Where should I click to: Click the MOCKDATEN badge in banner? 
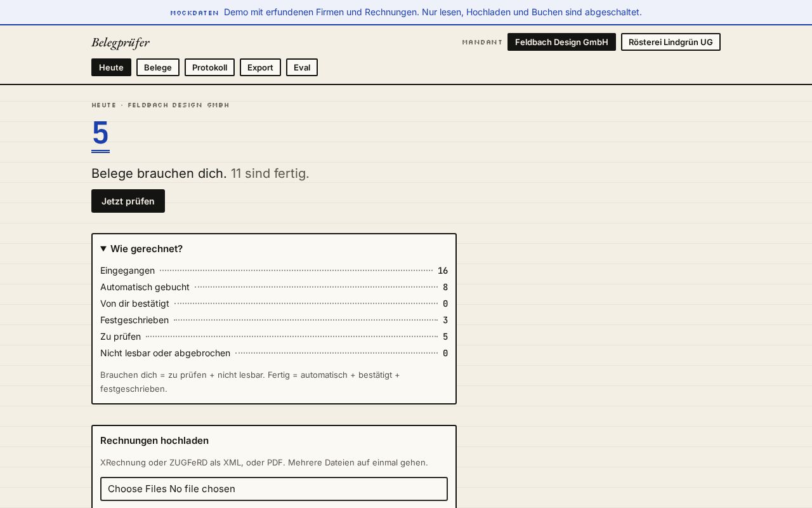pos(194,13)
